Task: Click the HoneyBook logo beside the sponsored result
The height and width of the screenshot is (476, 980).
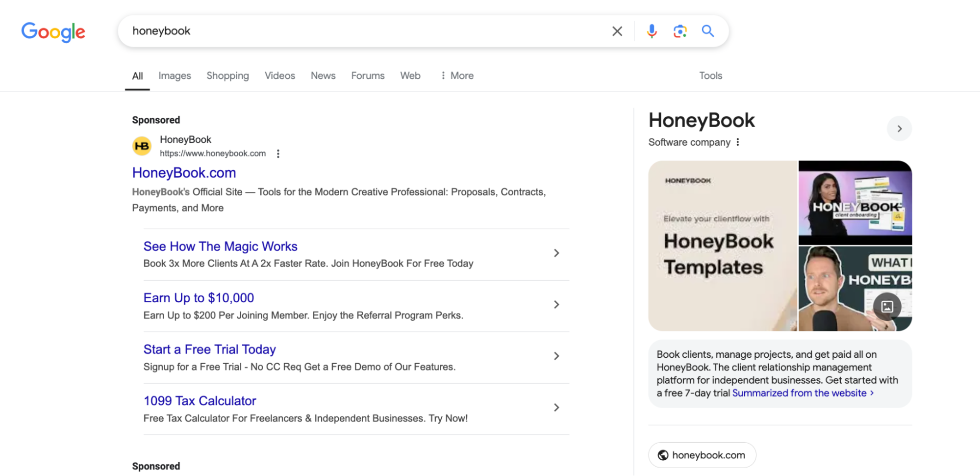Action: (x=141, y=146)
